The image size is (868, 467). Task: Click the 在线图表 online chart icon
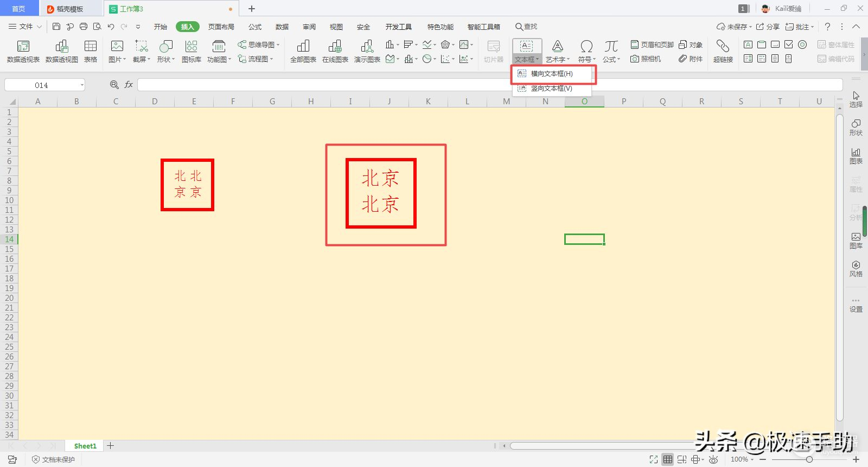[x=335, y=51]
